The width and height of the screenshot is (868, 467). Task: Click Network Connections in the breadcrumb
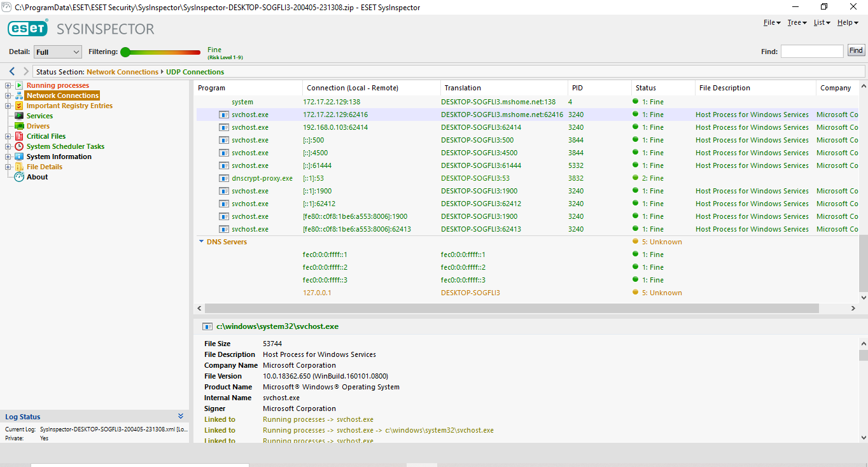click(122, 72)
